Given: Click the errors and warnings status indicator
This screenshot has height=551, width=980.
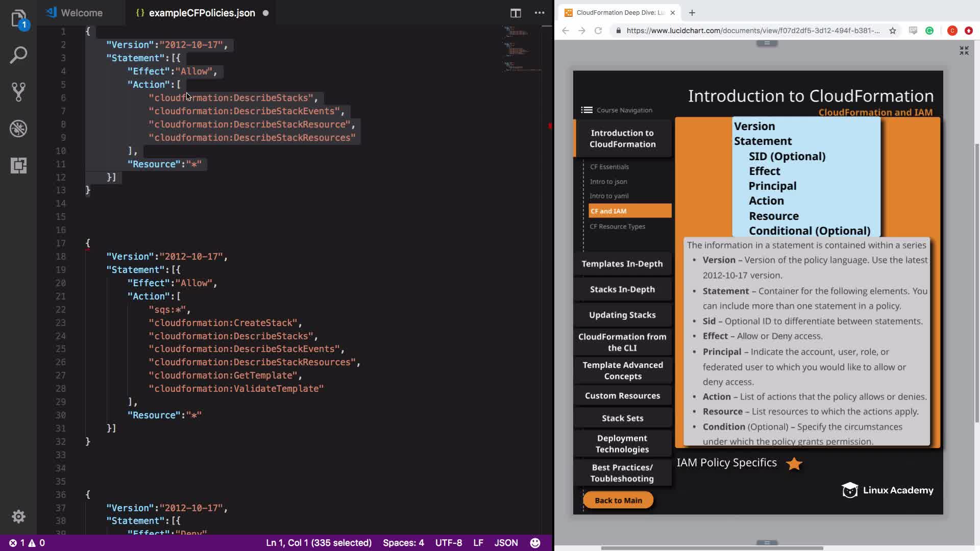Looking at the screenshot, I should (x=27, y=543).
